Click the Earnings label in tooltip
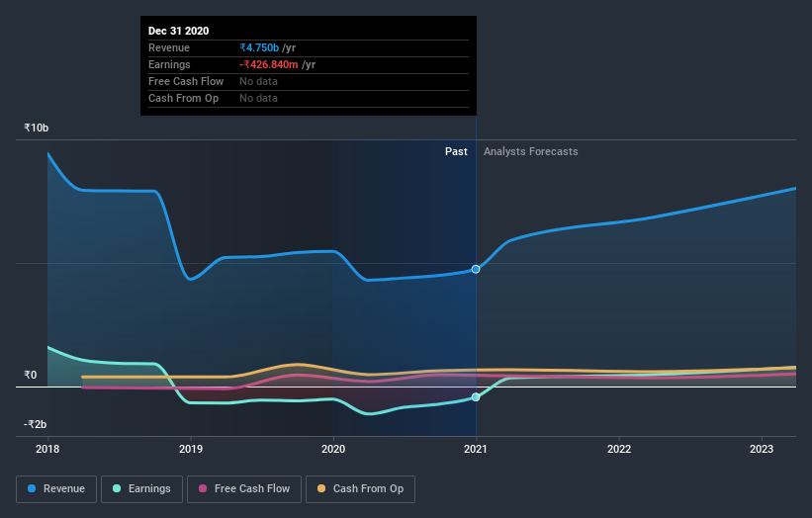Image resolution: width=812 pixels, height=518 pixels. tap(169, 64)
